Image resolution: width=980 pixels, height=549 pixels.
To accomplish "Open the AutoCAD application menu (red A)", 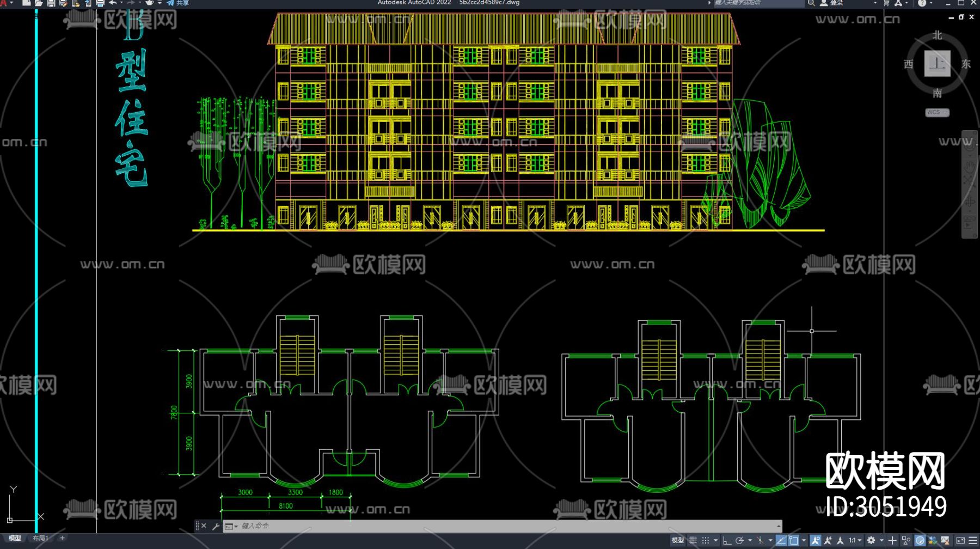I will (4, 3).
